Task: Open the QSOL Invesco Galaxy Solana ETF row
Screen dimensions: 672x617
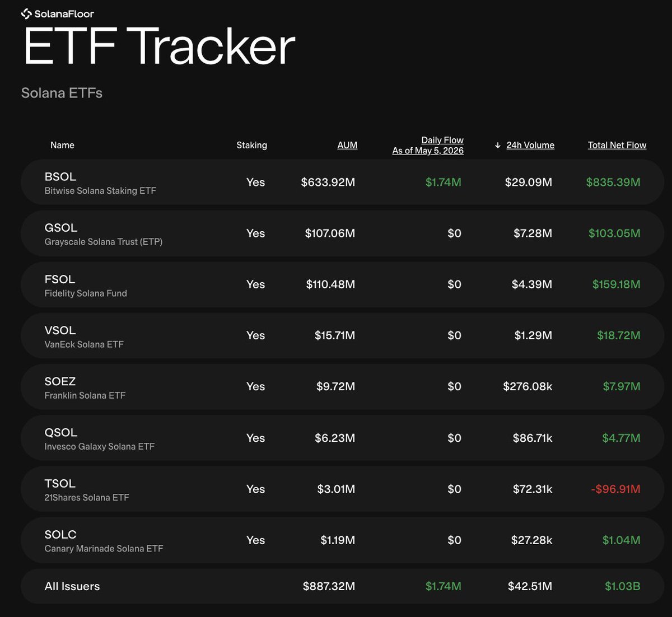Action: coord(342,438)
